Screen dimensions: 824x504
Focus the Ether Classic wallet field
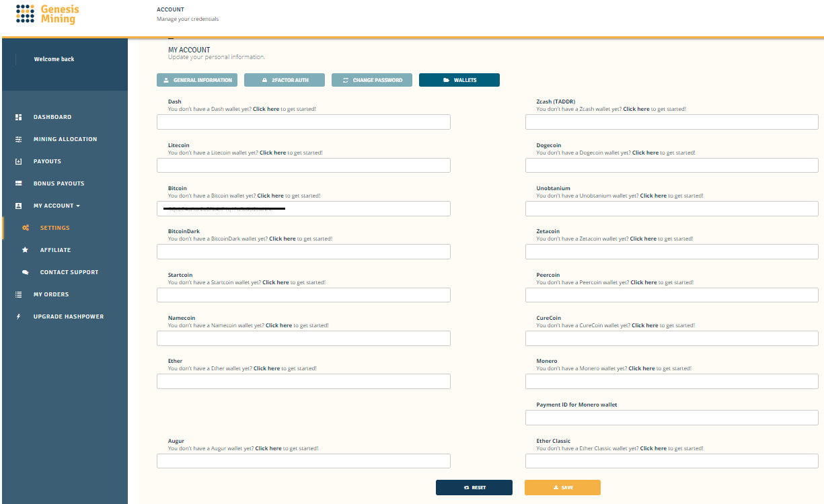(x=672, y=461)
